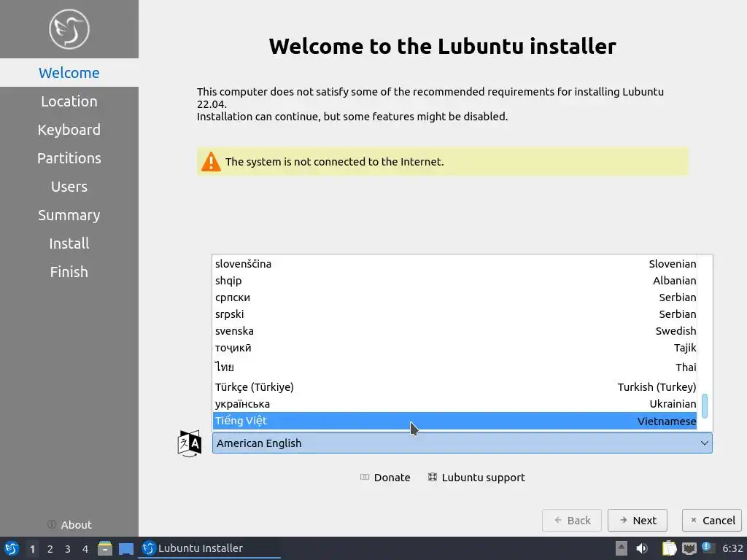
Task: Select srpski Serbian language
Action: (455, 314)
